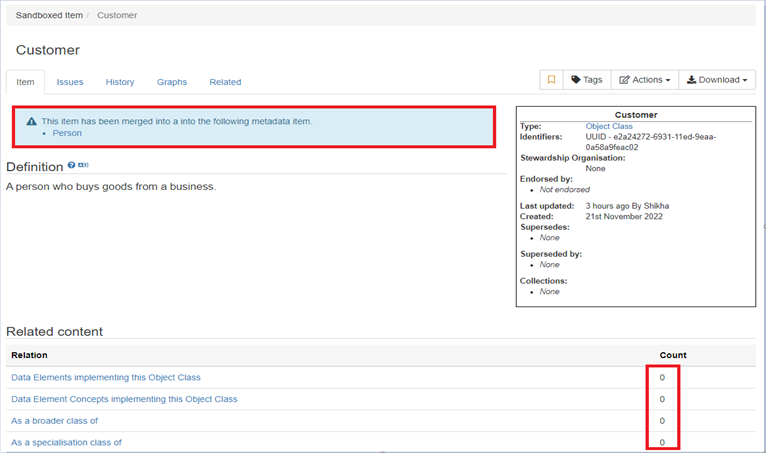Click the warning triangle icon in alert

pos(31,121)
